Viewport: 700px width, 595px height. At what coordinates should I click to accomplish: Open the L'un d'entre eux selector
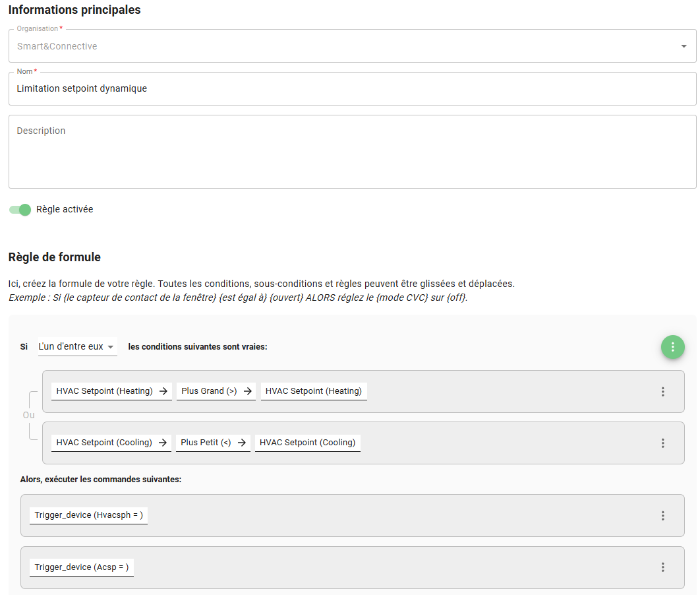tap(77, 346)
